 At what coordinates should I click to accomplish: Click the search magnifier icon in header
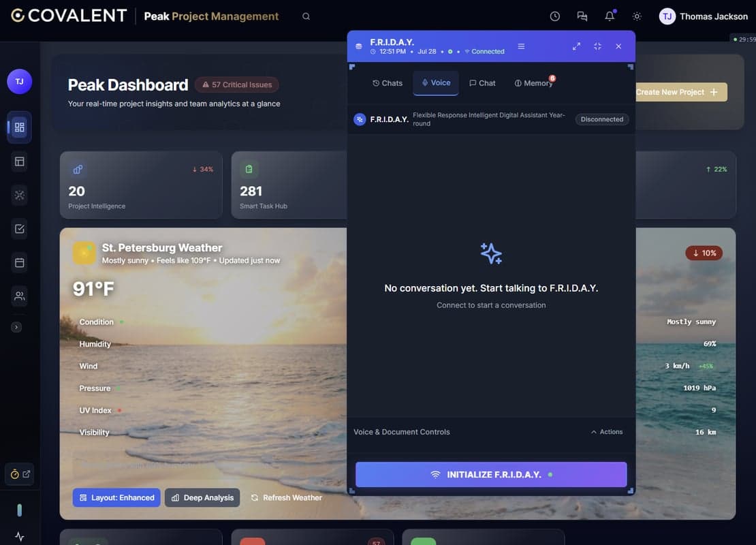click(306, 16)
